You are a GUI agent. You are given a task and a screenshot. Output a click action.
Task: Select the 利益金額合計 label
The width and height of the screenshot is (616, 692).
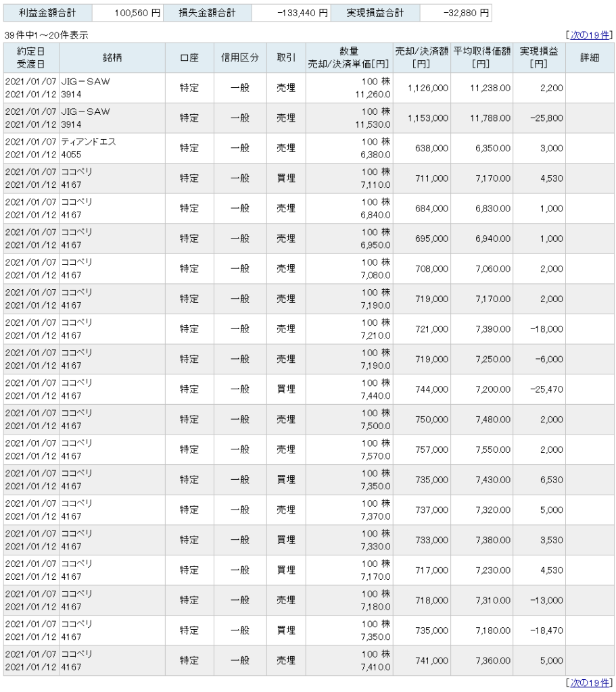pos(47,13)
